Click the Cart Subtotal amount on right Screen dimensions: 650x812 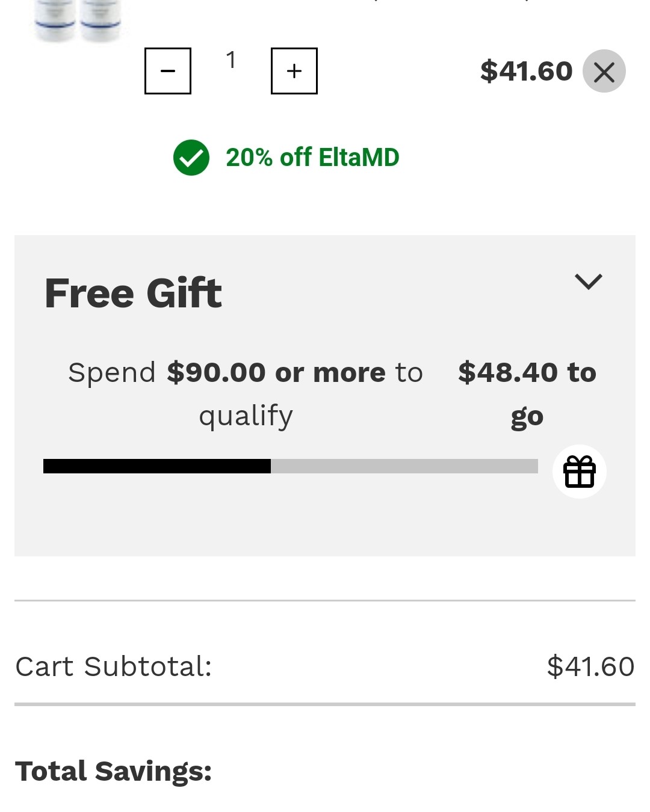590,666
